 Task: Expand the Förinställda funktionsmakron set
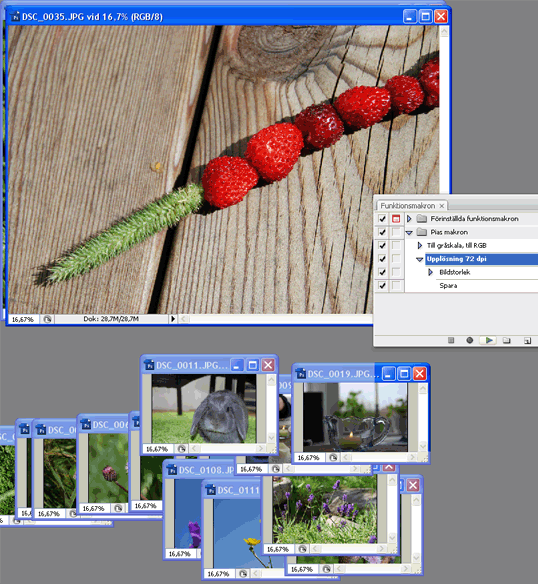409,219
